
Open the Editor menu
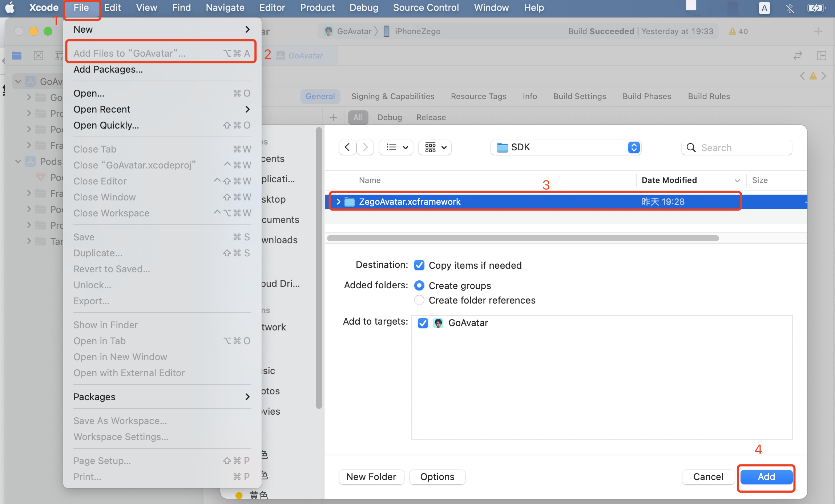272,8
